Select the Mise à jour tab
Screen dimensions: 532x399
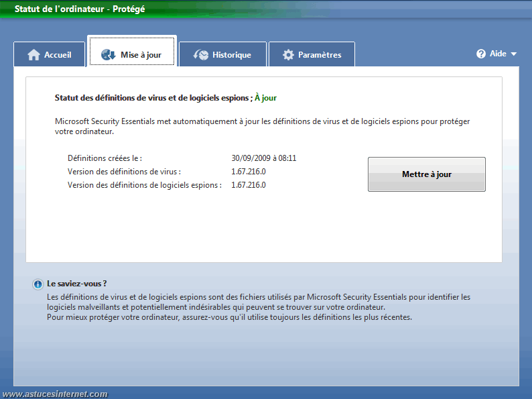[132, 51]
